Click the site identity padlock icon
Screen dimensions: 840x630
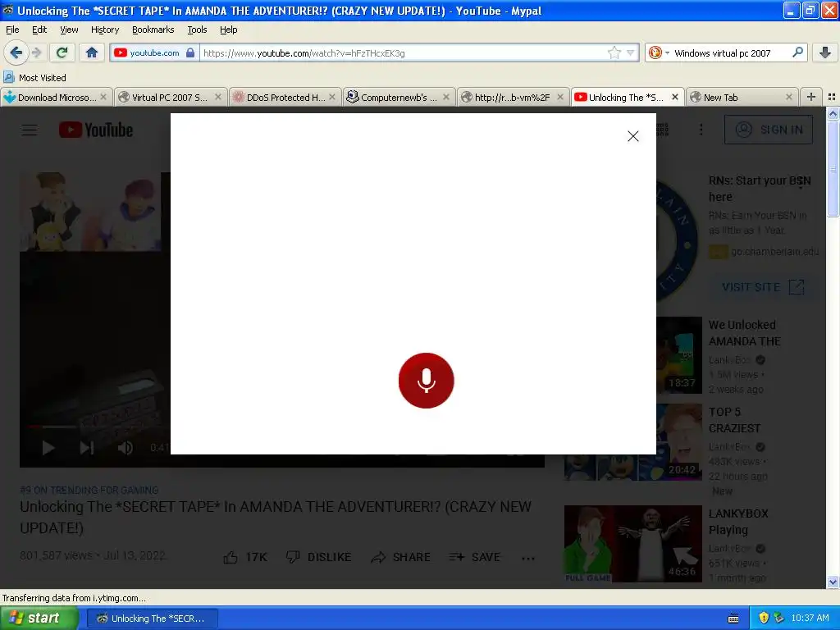coord(190,52)
